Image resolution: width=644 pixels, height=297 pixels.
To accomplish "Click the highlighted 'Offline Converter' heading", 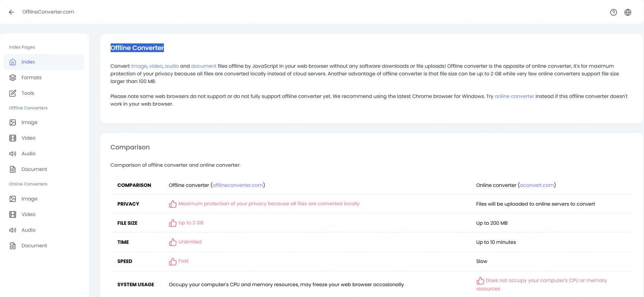I will [x=137, y=48].
